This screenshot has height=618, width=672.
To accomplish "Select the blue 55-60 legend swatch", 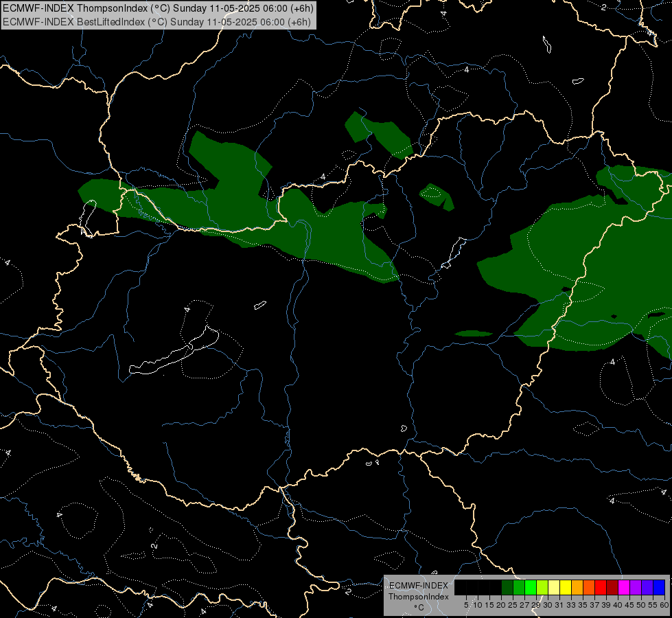I will [659, 587].
